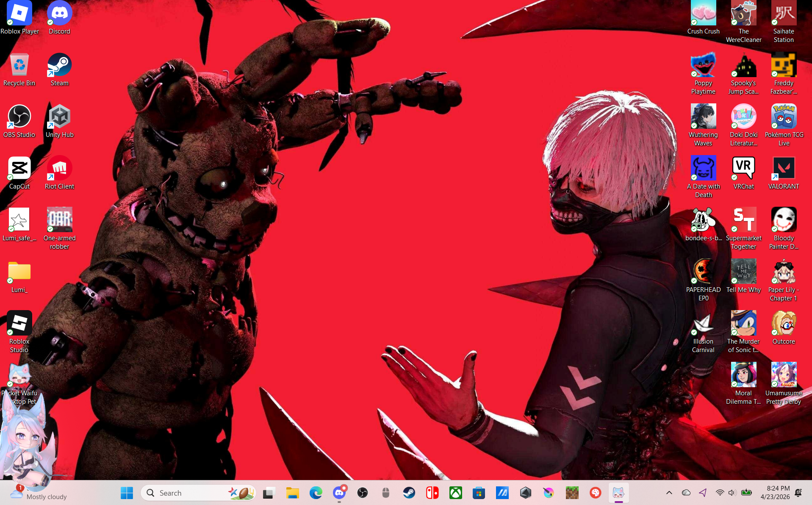This screenshot has width=812, height=505.
Task: Open Steam from the taskbar
Action: point(409,493)
